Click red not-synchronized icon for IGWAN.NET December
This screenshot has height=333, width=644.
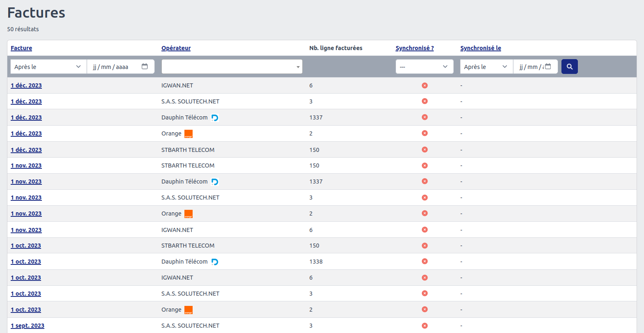click(425, 85)
